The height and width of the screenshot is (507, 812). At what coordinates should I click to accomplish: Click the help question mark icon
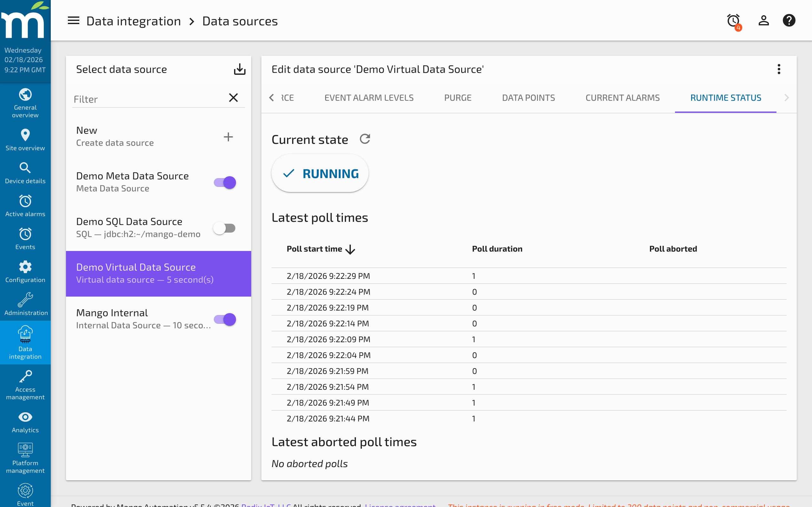(789, 20)
